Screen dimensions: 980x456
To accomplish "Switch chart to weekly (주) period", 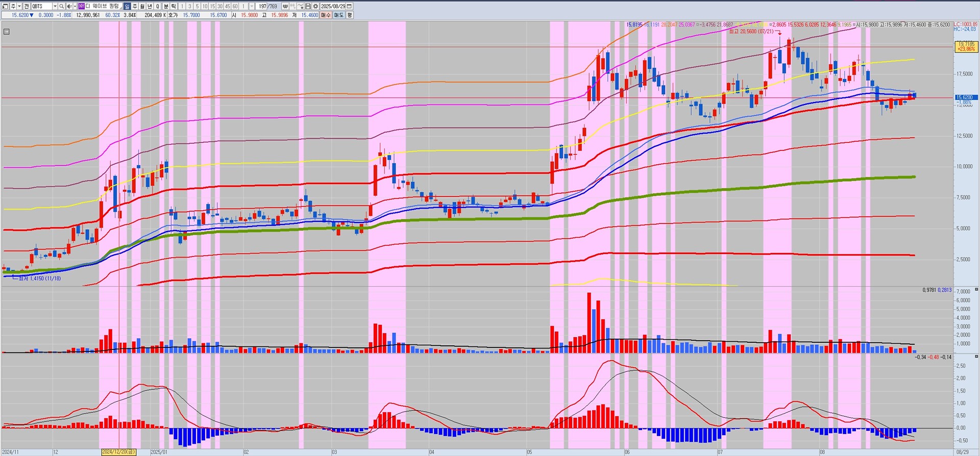I will click(x=135, y=6).
